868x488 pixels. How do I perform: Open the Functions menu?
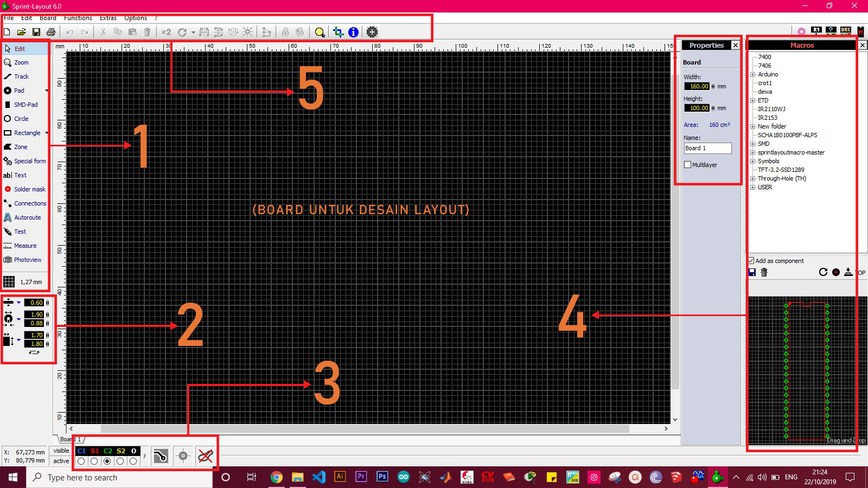coord(78,18)
